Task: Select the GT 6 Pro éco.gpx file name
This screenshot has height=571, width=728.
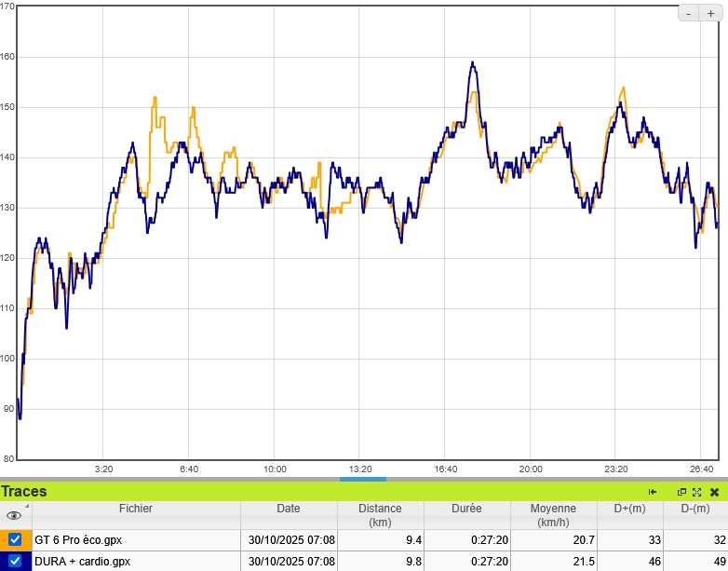Action: click(78, 540)
